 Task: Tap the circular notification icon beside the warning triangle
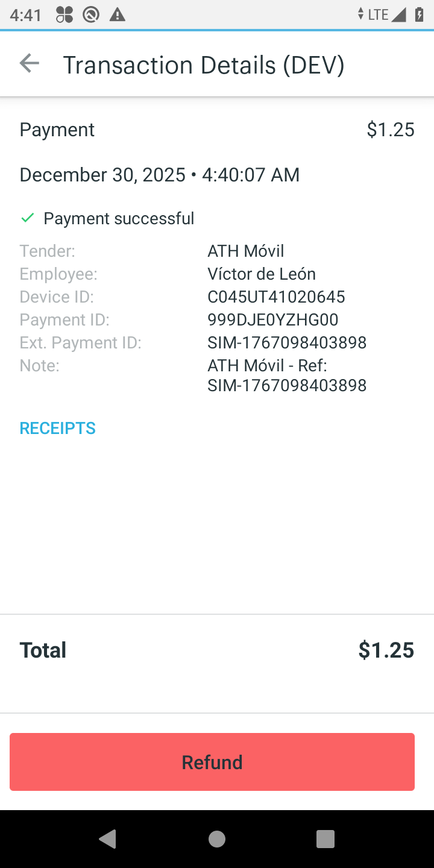pos(91,14)
